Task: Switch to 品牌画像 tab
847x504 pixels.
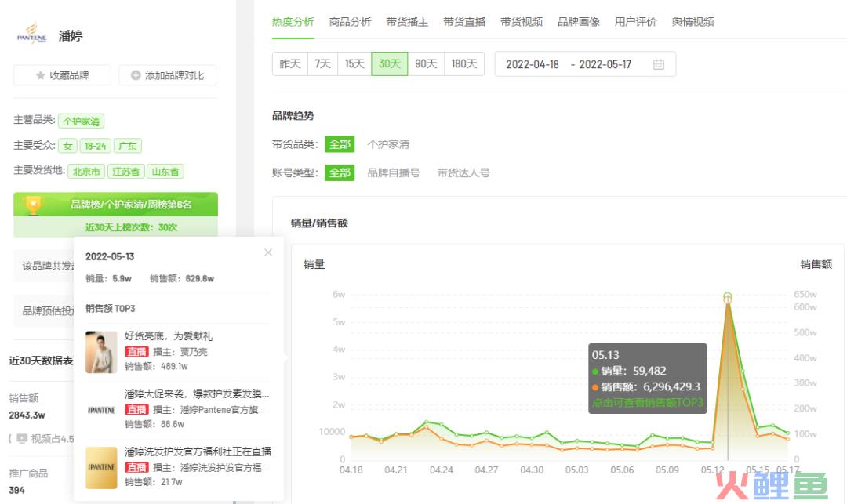Action: [579, 22]
